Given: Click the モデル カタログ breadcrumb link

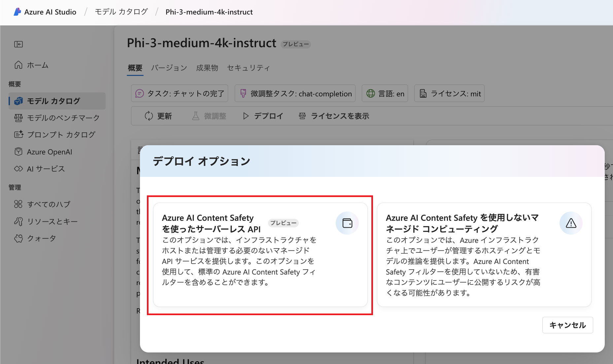Looking at the screenshot, I should click(121, 12).
